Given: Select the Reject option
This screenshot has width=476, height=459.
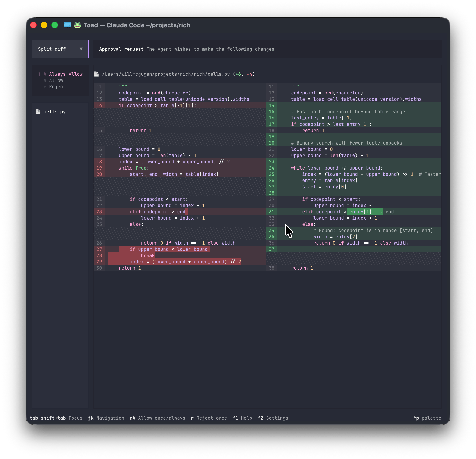Looking at the screenshot, I should [x=57, y=87].
